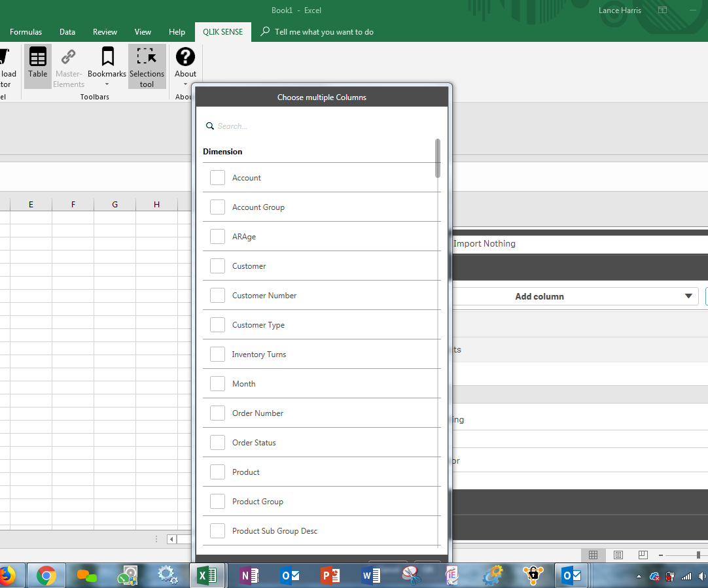Tick the ARAge checkbox
Image resolution: width=708 pixels, height=588 pixels.
(218, 236)
